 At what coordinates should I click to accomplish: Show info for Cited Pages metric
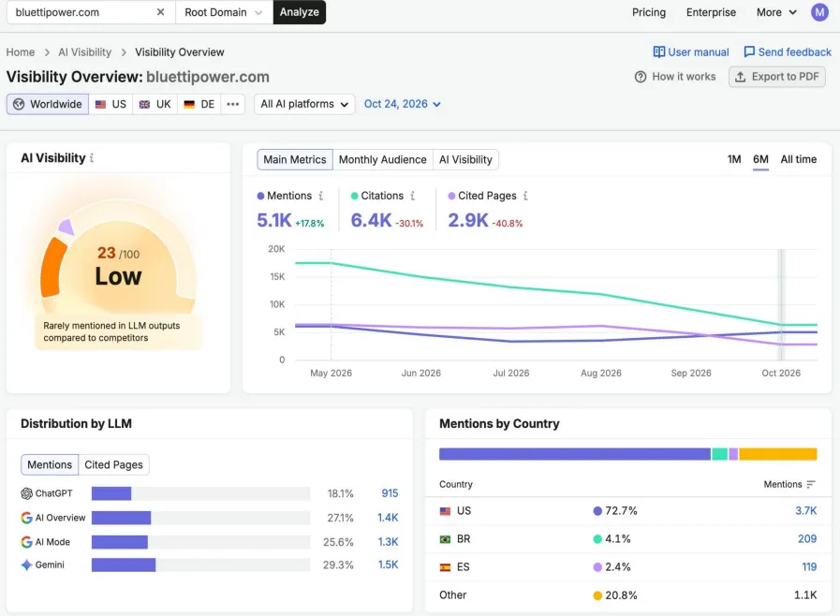(525, 196)
